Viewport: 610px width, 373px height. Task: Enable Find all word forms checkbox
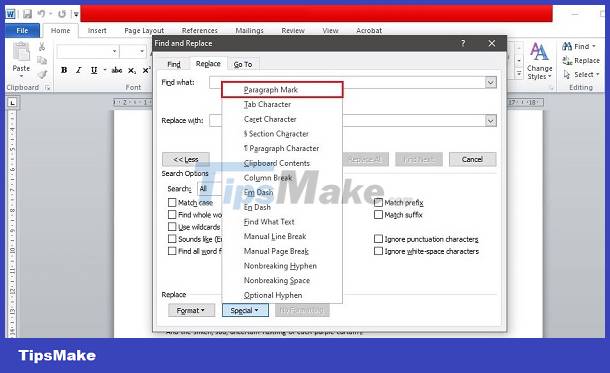(x=172, y=251)
